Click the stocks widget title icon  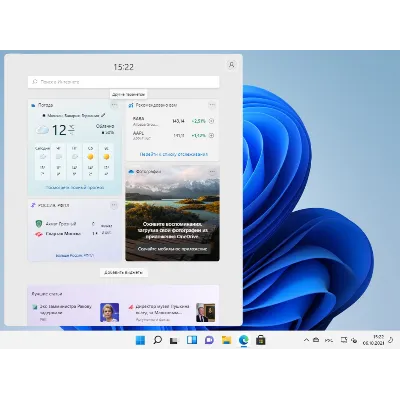point(131,105)
